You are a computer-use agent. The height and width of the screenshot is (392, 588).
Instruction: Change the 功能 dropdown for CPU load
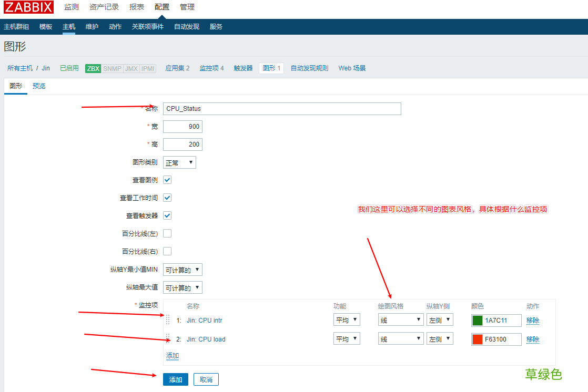pos(347,339)
